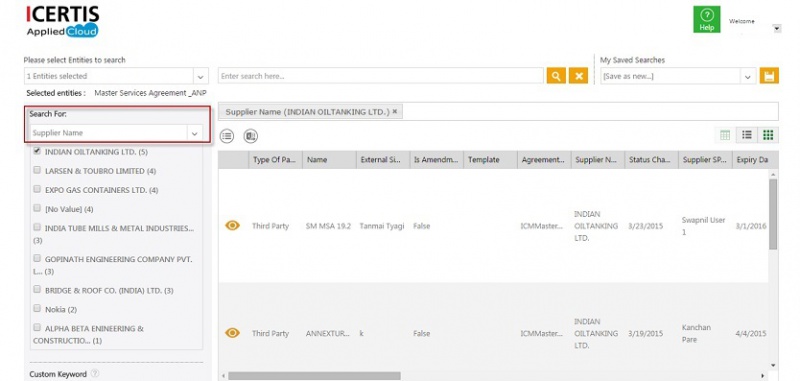Click the ICERTIS Applied Cloud logo

click(62, 21)
